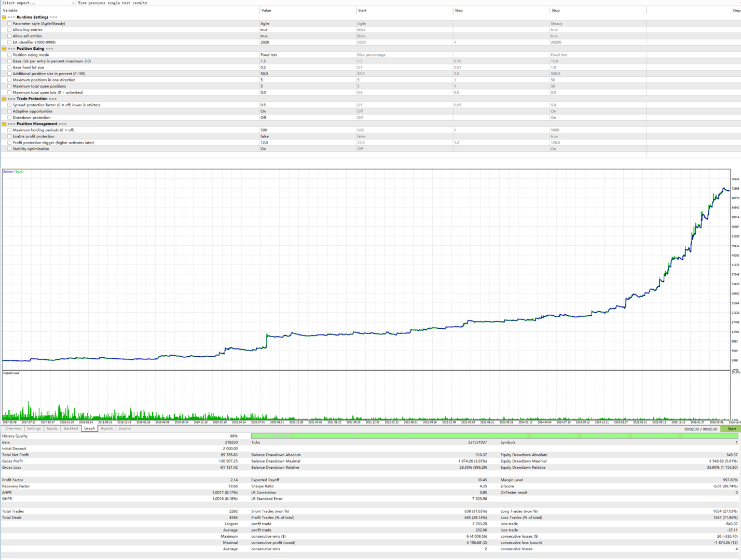Toggle the Maximum total open positions checkbox
This screenshot has height=560, width=741.
tap(9, 86)
